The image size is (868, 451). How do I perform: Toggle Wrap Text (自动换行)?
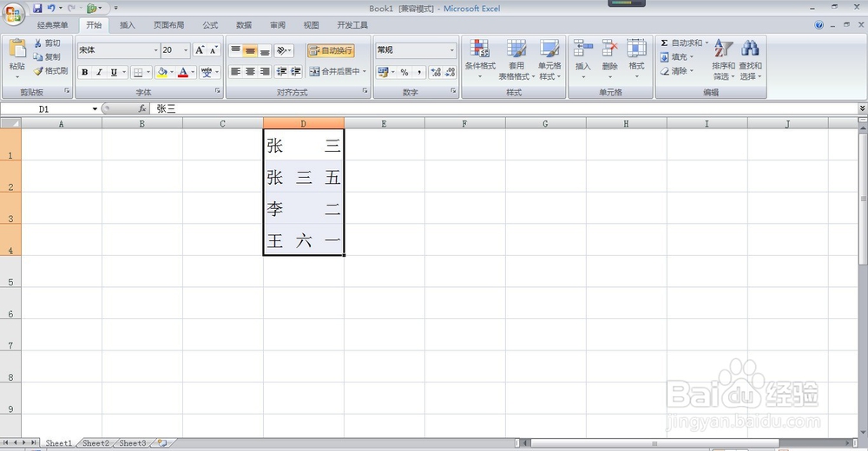click(331, 50)
